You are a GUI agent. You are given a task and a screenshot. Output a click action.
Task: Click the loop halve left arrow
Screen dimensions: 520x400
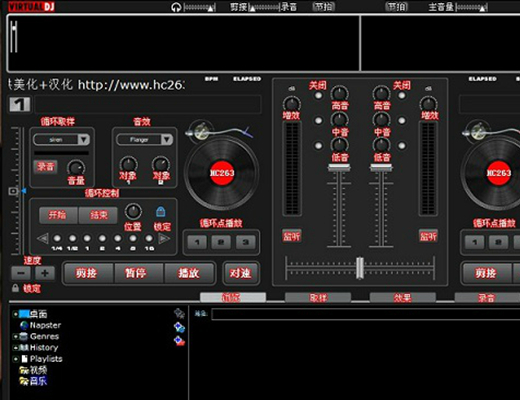point(43,239)
